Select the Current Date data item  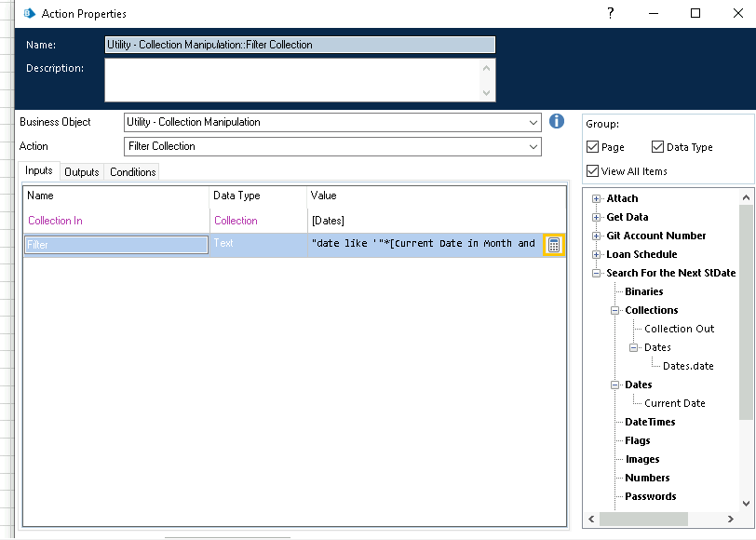pos(674,403)
